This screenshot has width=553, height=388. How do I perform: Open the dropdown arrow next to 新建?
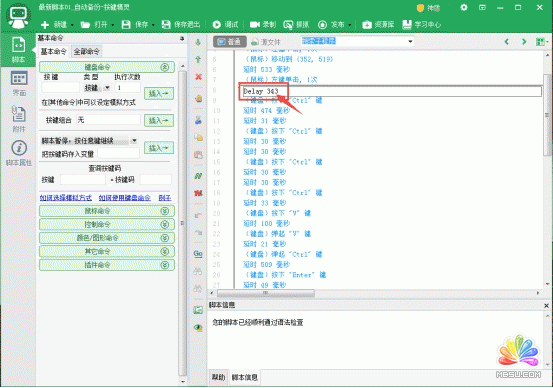click(x=72, y=25)
